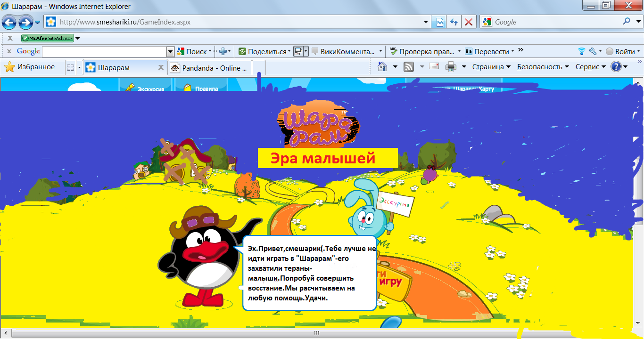The height and width of the screenshot is (339, 644).
Task: Click the Compatibility View broken-page icon
Action: (x=439, y=22)
